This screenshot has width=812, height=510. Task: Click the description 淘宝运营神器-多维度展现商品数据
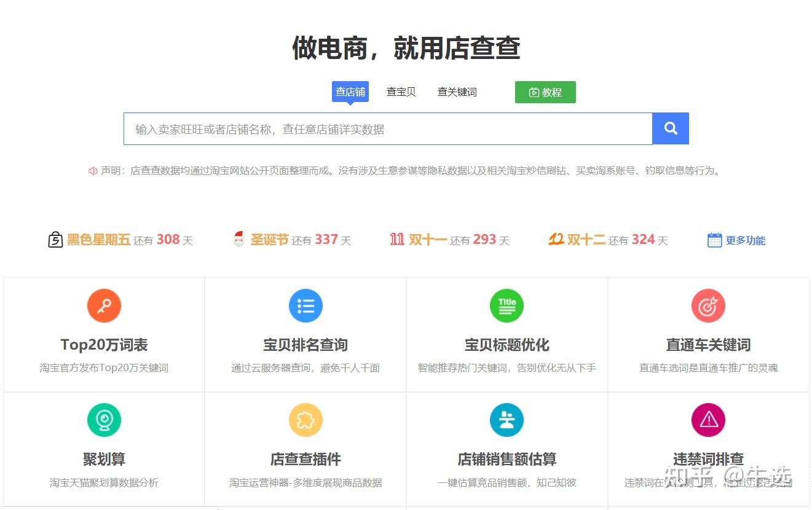pos(305,482)
